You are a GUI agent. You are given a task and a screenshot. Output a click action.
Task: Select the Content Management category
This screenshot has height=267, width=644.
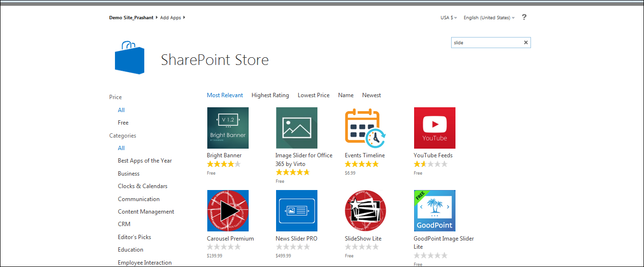tap(146, 212)
